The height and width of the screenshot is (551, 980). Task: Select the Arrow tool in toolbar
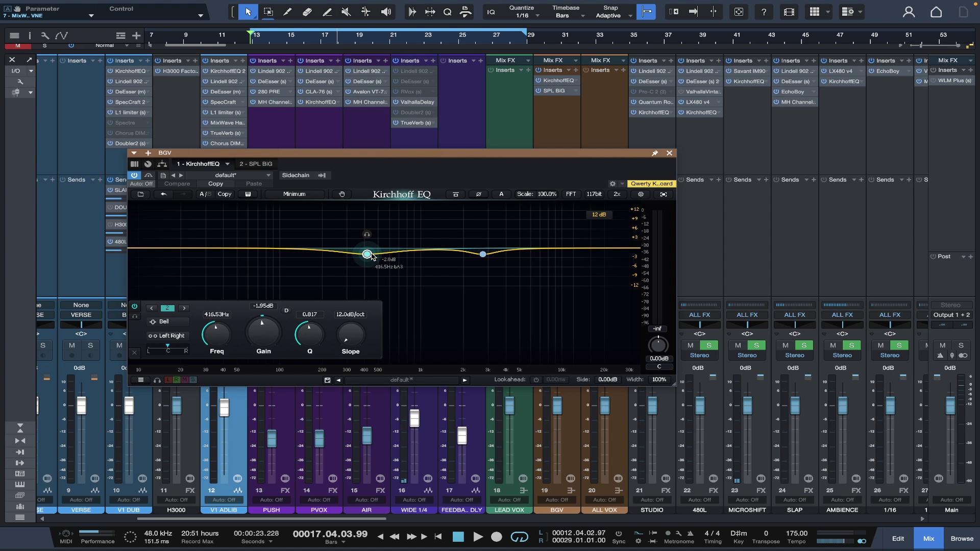click(248, 12)
